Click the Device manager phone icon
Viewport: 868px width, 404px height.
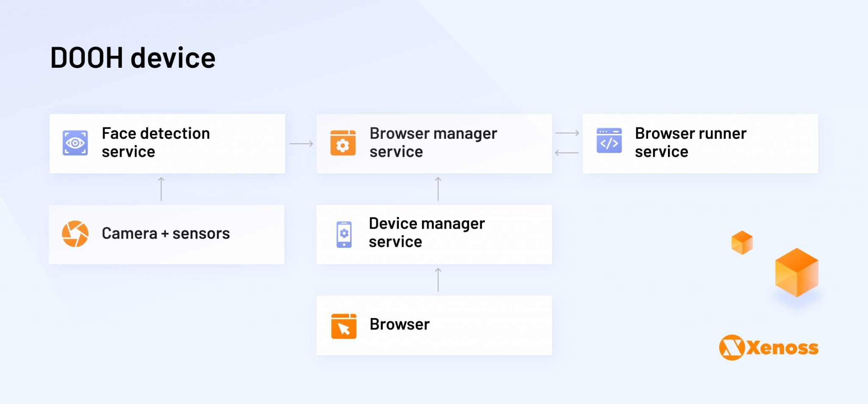click(344, 234)
